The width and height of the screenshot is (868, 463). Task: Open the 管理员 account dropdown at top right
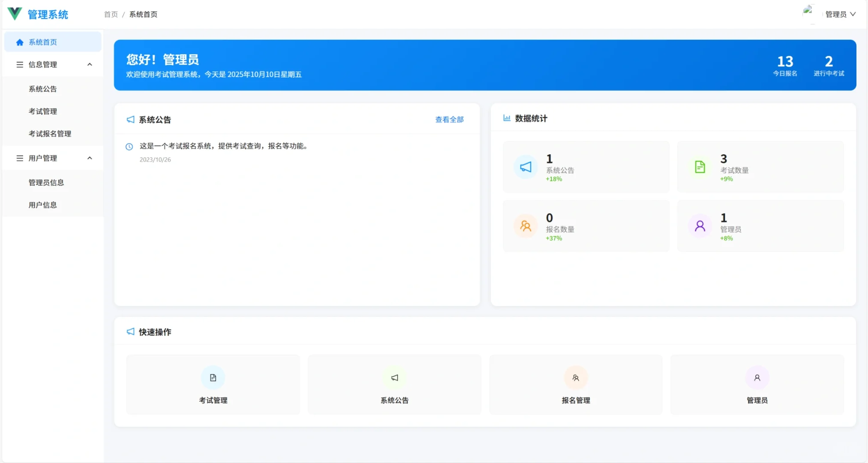(839, 14)
